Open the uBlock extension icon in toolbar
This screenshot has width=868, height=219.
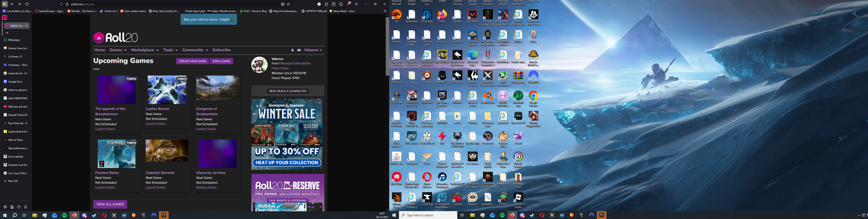[x=349, y=4]
